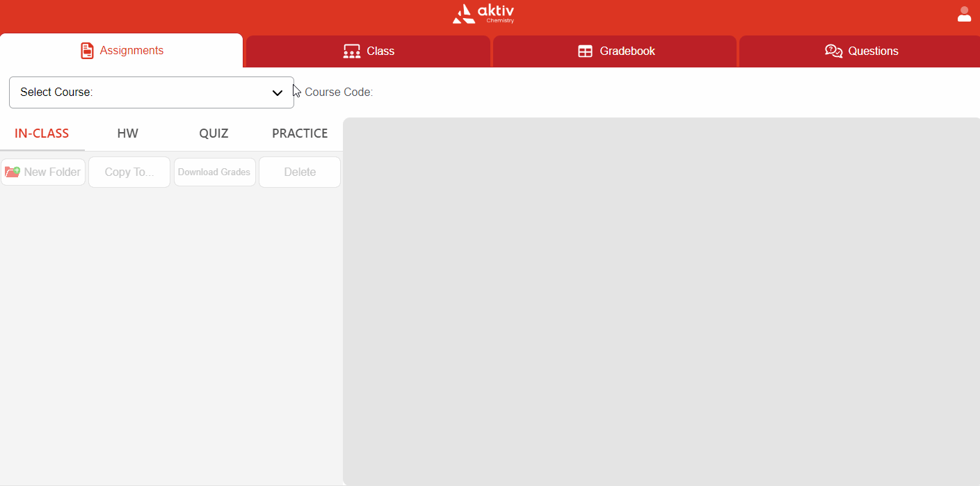The height and width of the screenshot is (486, 980).
Task: Click the Download Grades button
Action: point(214,171)
